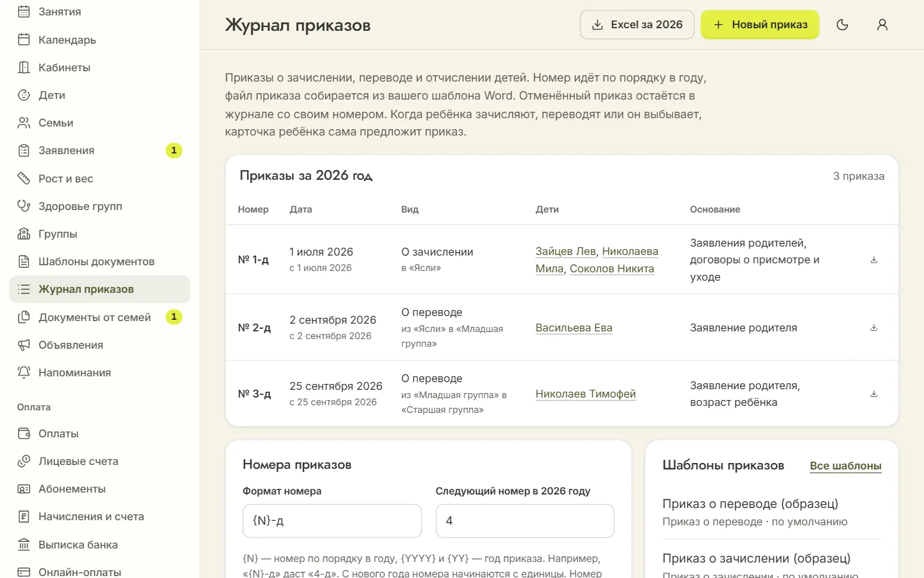Open Все шаблоны link
Image resolution: width=924 pixels, height=578 pixels.
point(846,466)
